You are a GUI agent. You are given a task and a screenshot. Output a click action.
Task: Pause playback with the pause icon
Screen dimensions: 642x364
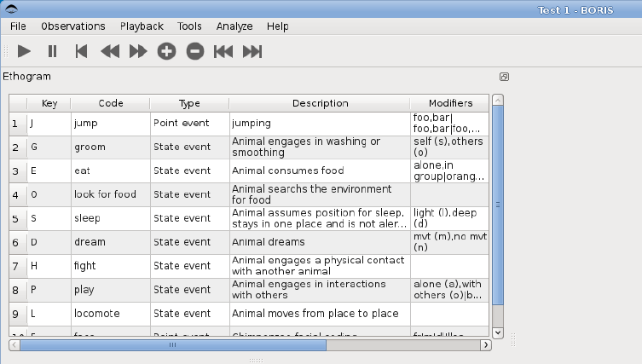pyautogui.click(x=52, y=52)
